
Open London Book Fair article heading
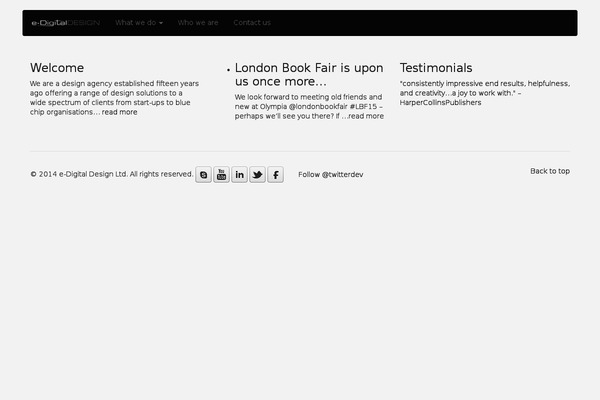coord(309,75)
